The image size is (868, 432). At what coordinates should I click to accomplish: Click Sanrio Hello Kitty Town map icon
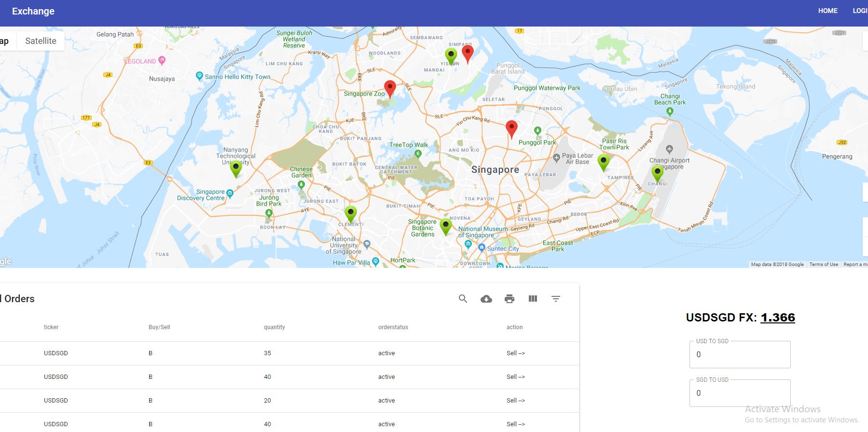click(x=199, y=76)
